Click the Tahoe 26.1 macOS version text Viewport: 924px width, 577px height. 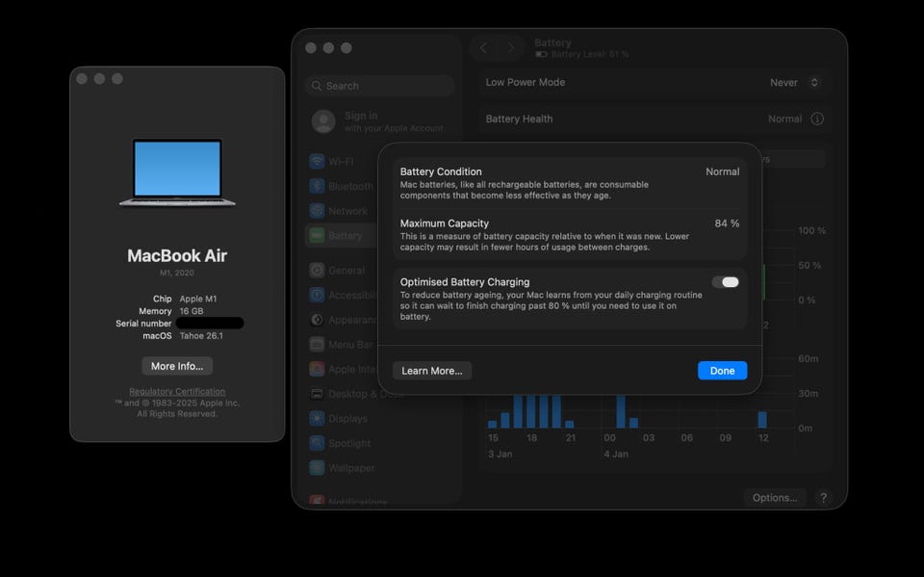click(201, 335)
